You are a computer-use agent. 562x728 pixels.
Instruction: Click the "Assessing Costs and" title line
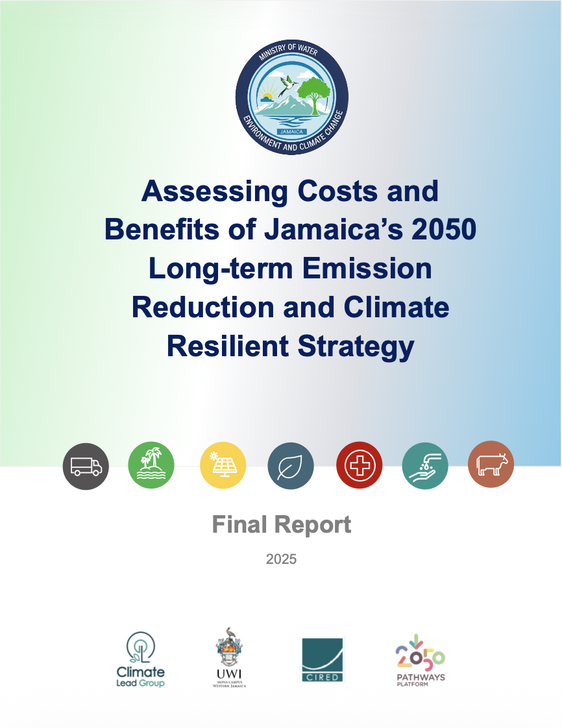click(290, 191)
